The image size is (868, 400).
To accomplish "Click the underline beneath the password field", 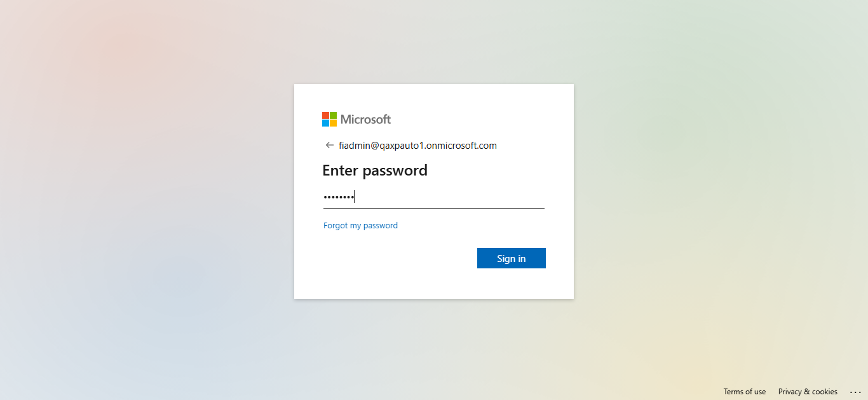I will click(433, 208).
